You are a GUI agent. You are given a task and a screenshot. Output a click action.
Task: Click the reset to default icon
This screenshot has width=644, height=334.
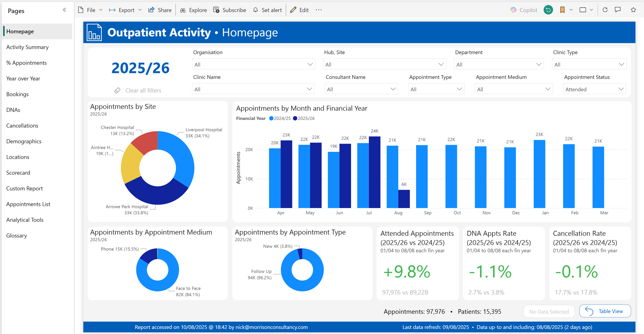548,10
